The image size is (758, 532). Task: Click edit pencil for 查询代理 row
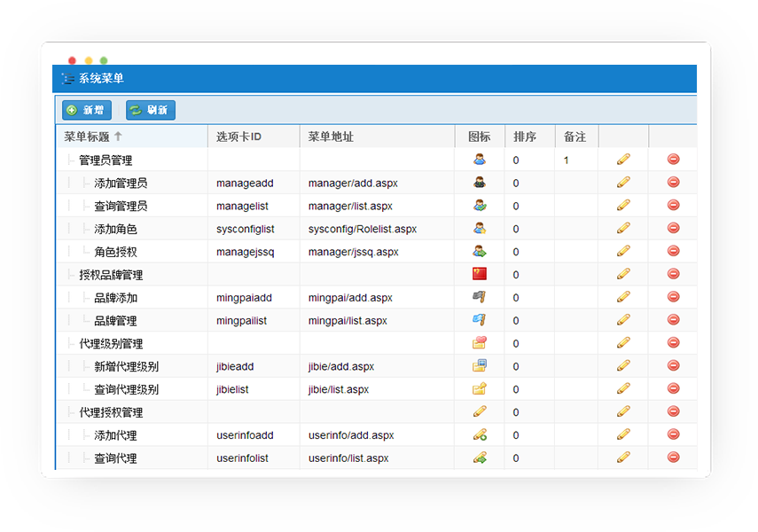[623, 458]
